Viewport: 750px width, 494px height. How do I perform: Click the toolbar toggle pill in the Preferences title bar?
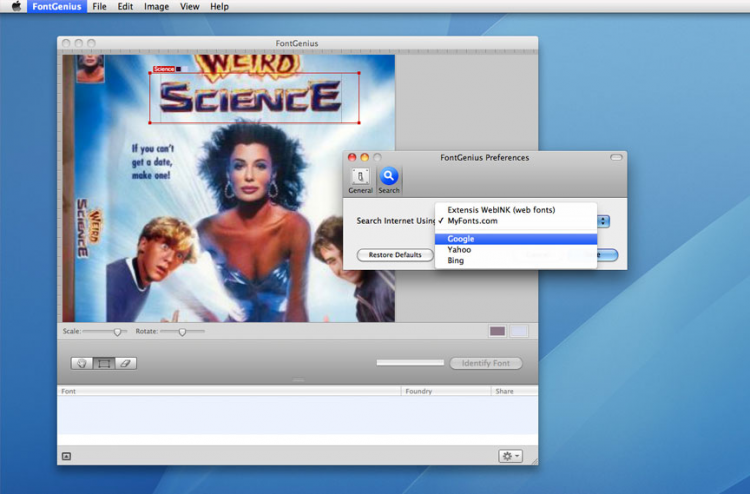click(x=616, y=157)
